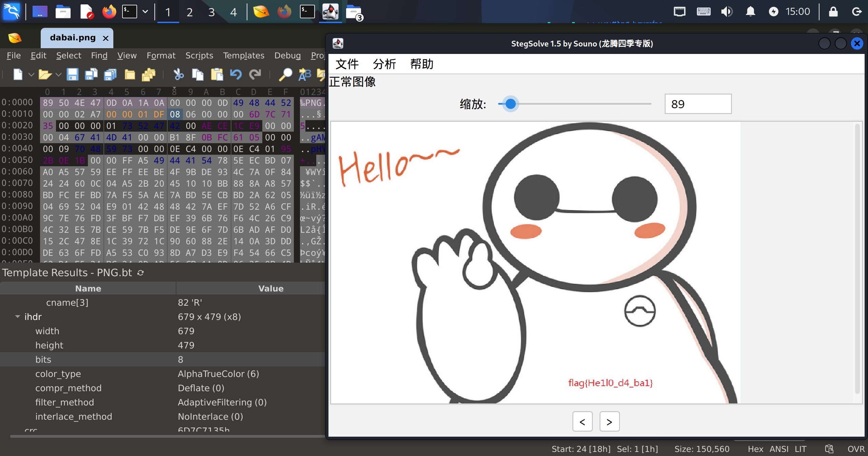
Task: Click the Save All icon
Action: [110, 74]
